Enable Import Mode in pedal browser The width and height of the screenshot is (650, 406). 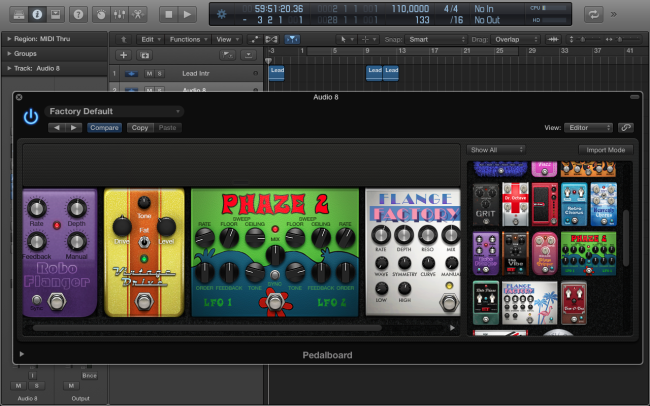point(605,150)
